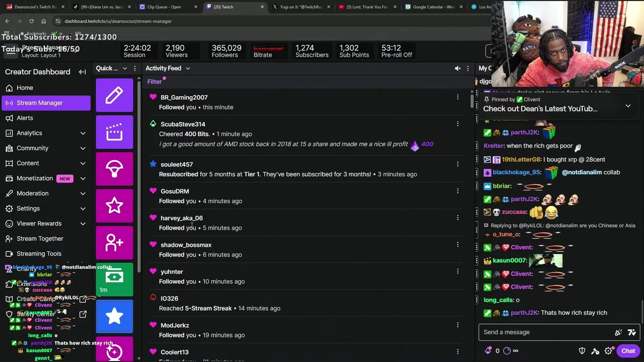Image resolution: width=644 pixels, height=362 pixels.
Task: Open options menu for ScubaSteve314 cheer event
Action: pyautogui.click(x=457, y=124)
